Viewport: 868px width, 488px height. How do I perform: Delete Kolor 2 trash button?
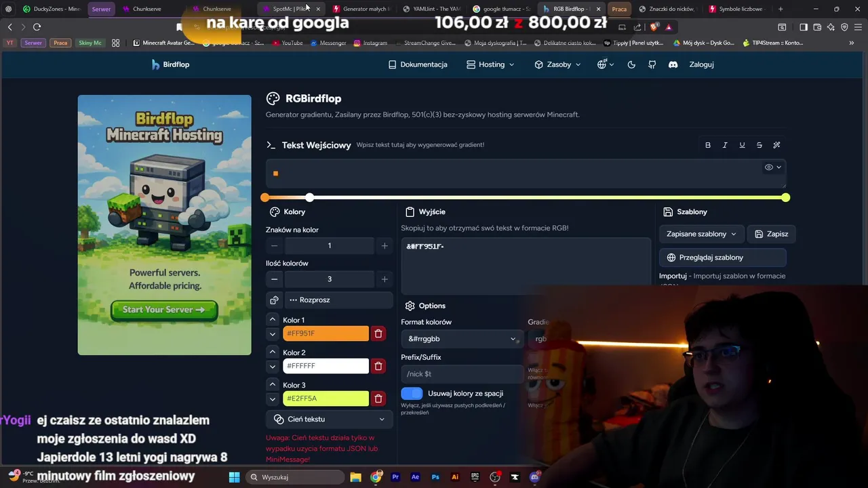point(378,366)
